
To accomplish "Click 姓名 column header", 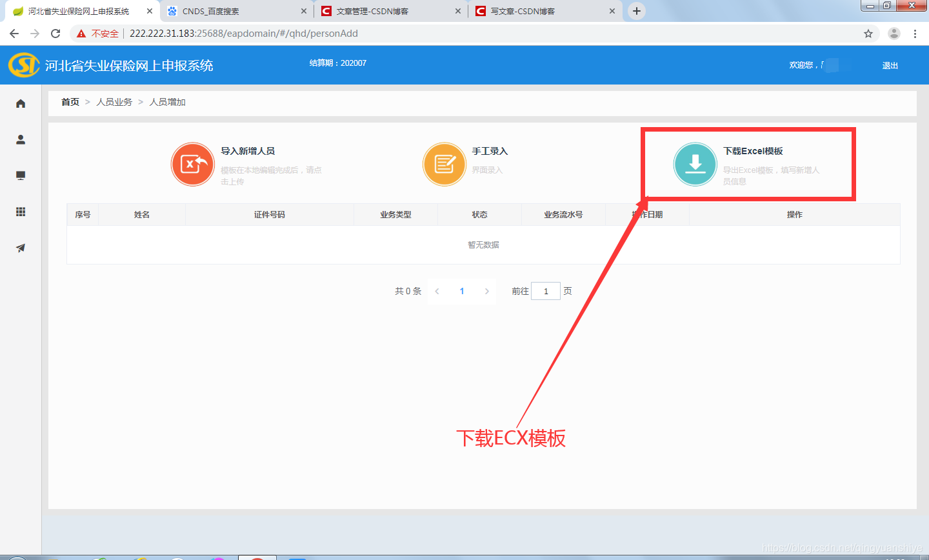I will coord(142,214).
